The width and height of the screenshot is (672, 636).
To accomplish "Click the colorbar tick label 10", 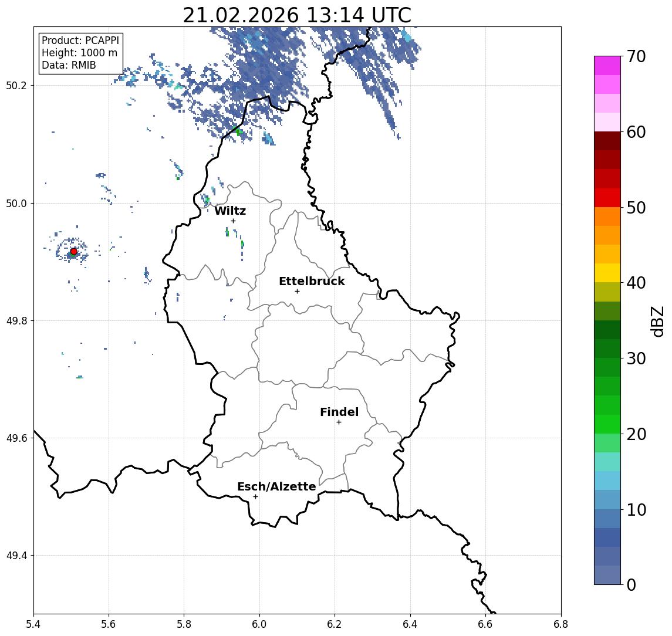I will tap(636, 509).
